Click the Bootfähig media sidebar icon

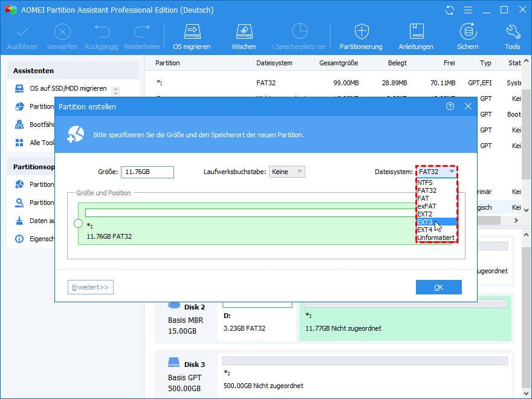click(19, 125)
